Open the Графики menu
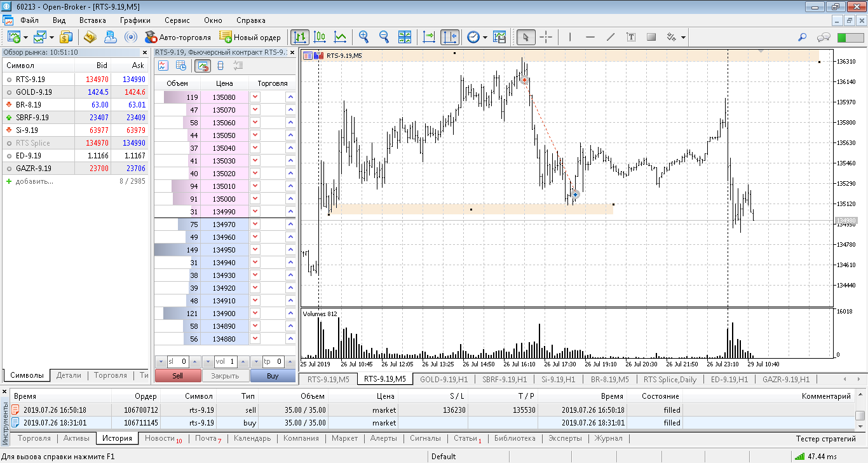The image size is (868, 463). coord(134,20)
